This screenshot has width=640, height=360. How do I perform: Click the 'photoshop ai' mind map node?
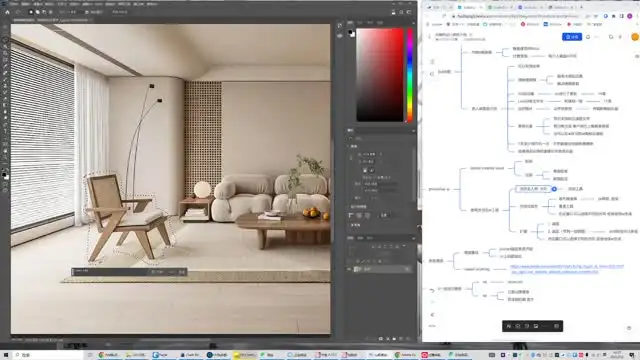tap(439, 189)
